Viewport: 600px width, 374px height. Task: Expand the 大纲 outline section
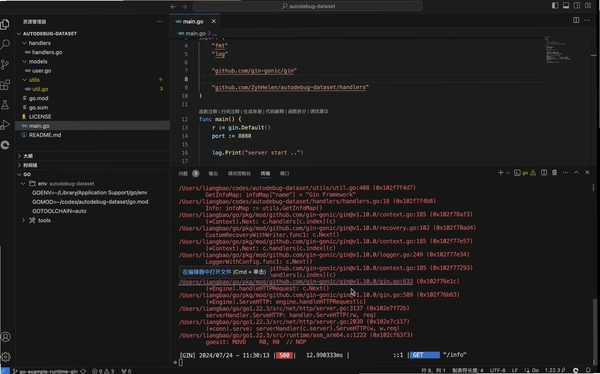pyautogui.click(x=92, y=156)
